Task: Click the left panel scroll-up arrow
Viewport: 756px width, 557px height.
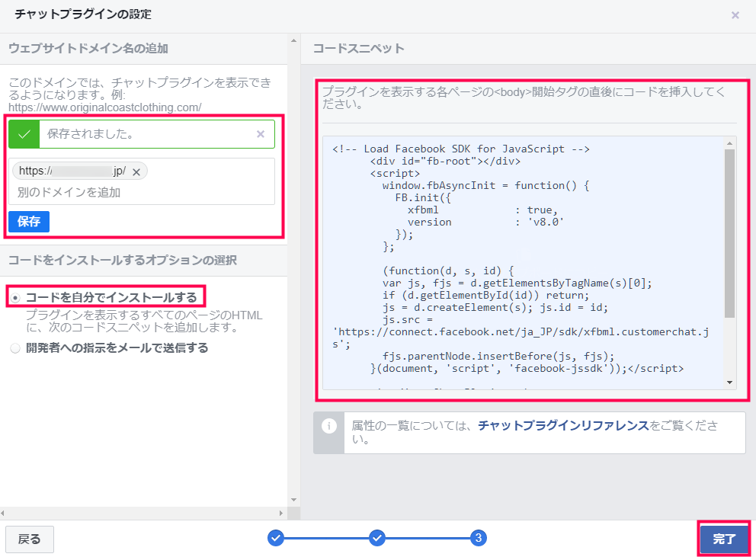Action: pyautogui.click(x=293, y=41)
